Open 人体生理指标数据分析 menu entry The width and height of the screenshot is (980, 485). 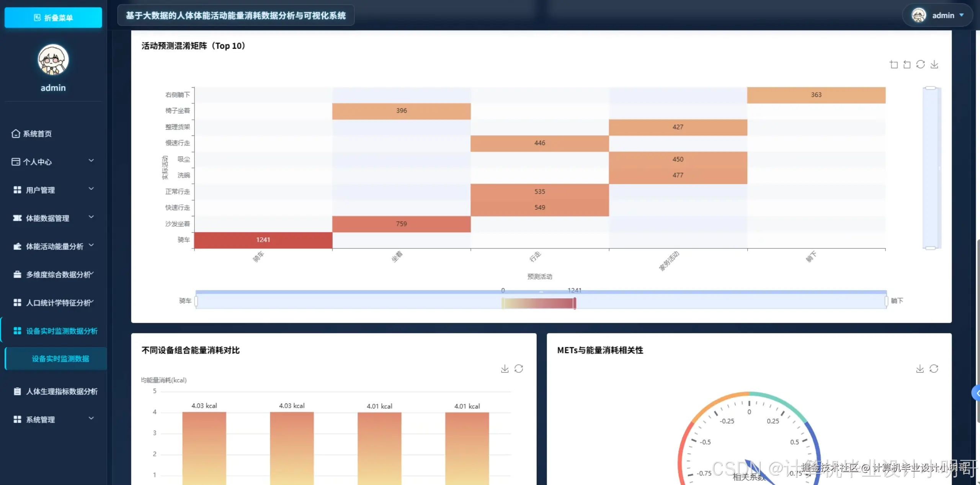click(x=61, y=391)
